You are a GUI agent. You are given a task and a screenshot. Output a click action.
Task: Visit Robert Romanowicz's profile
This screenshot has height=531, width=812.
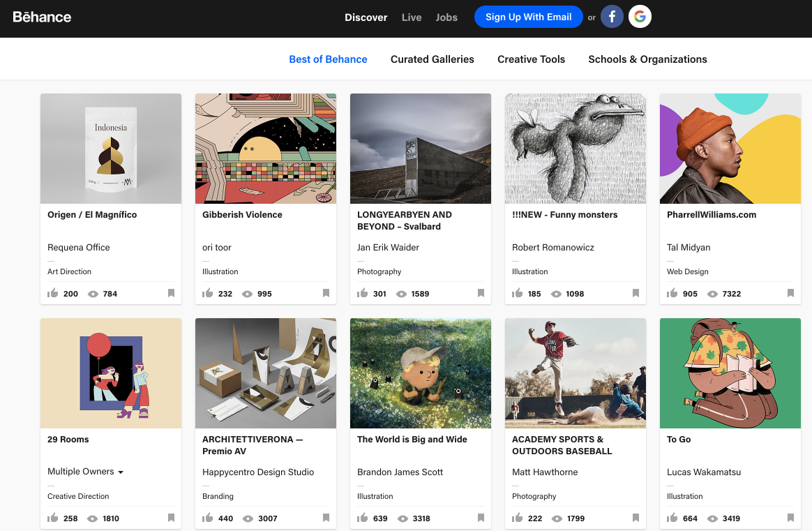(553, 247)
